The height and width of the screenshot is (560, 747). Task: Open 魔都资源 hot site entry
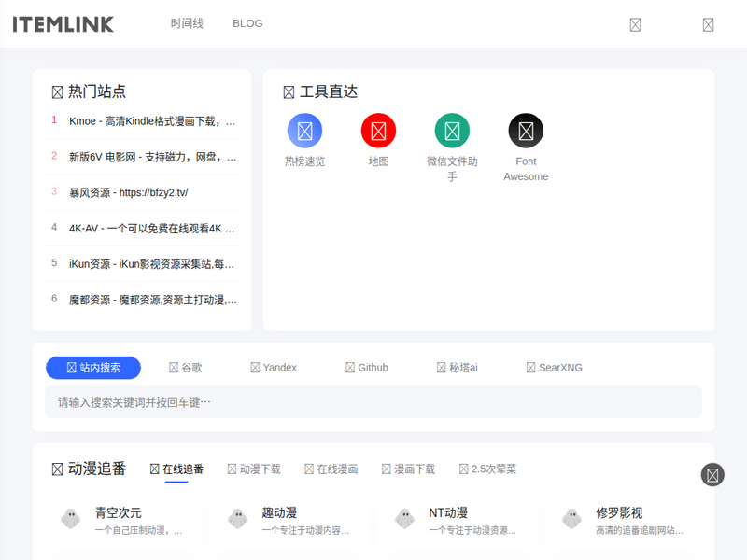(152, 300)
